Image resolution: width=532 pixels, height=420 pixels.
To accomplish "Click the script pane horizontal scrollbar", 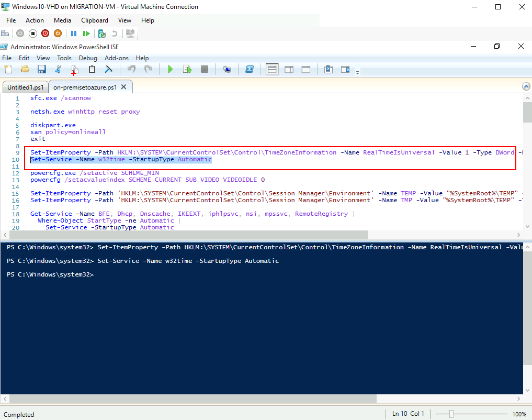I will point(188,235).
